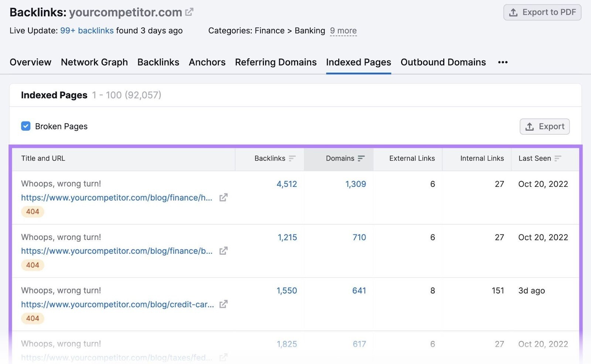Viewport: 591px width, 364px height.
Task: Click the external link icon beside the taxes/fed URL
Action: [223, 357]
